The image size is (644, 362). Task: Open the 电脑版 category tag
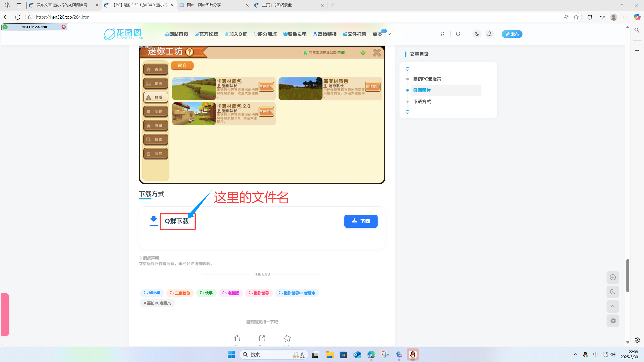click(231, 293)
